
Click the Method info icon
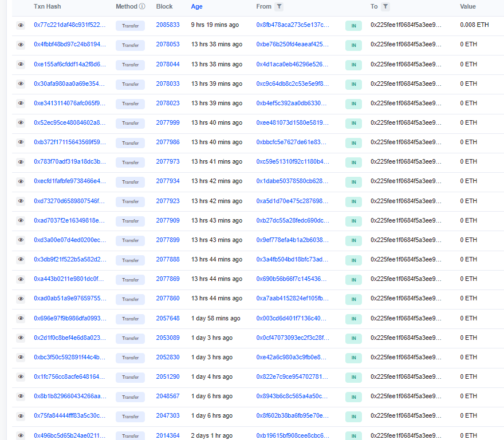pos(142,6)
